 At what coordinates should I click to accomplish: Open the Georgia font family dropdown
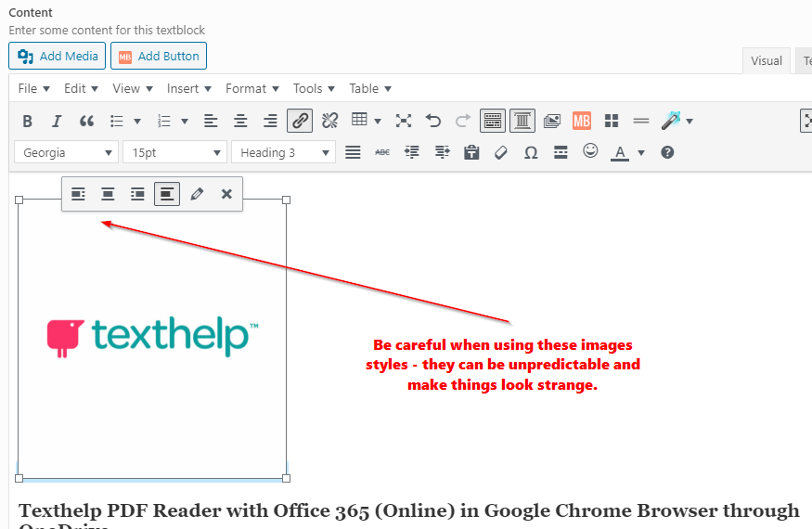coord(66,152)
